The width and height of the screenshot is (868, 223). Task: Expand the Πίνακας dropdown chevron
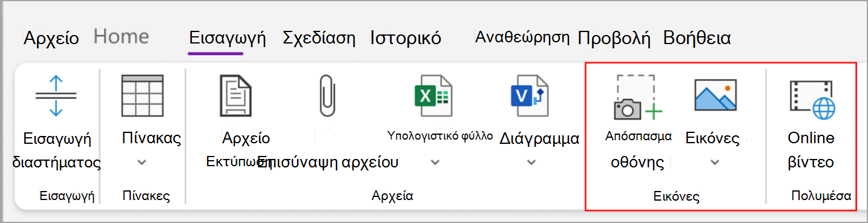pyautogui.click(x=142, y=162)
